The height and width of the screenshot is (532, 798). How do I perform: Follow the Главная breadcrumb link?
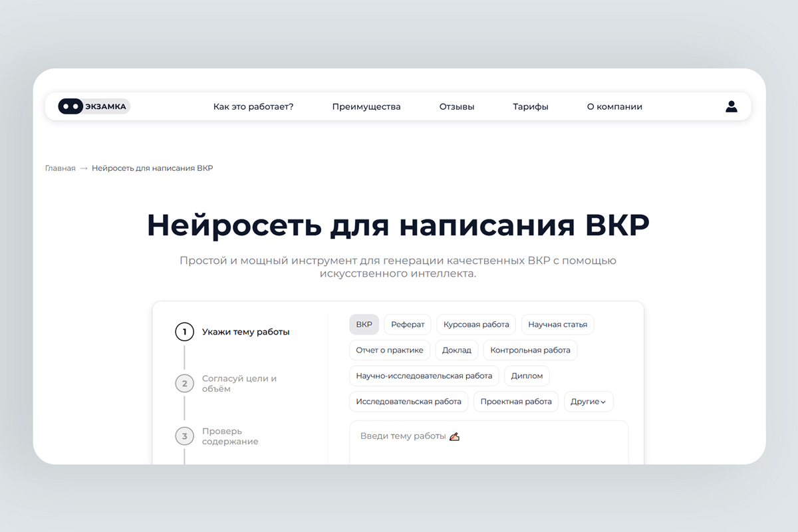coord(61,168)
